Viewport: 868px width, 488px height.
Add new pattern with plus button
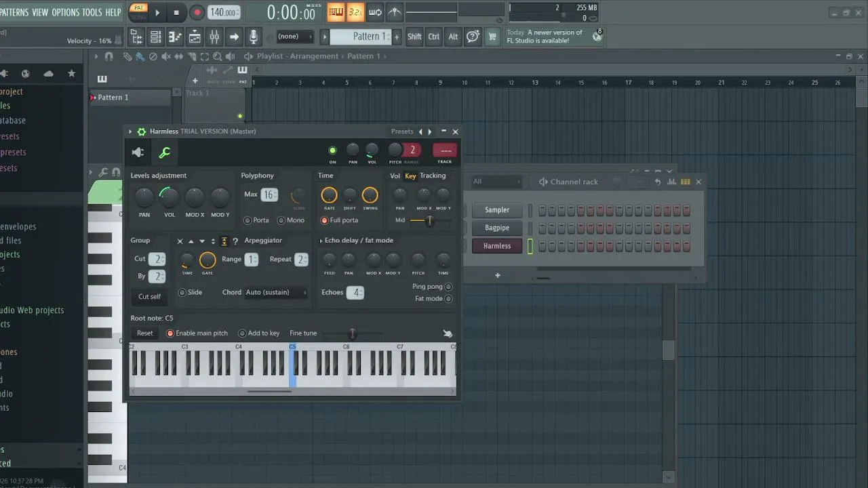pyautogui.click(x=397, y=37)
